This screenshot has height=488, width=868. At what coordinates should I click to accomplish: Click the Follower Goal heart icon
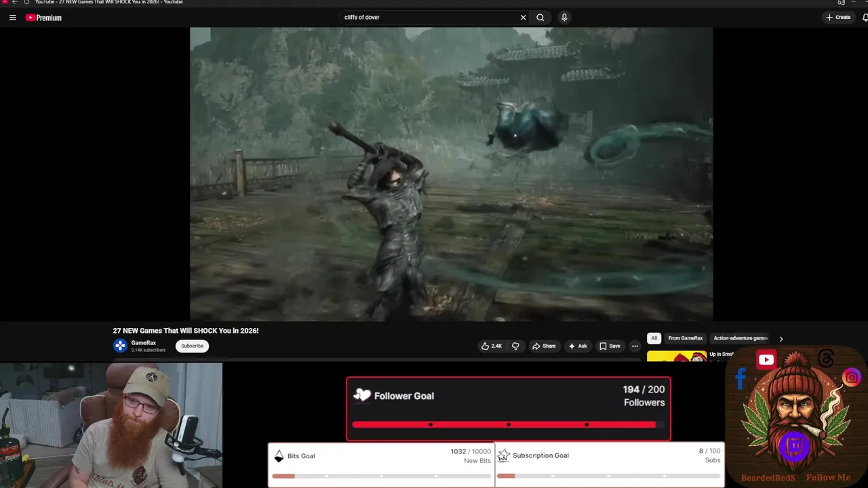[x=363, y=395]
